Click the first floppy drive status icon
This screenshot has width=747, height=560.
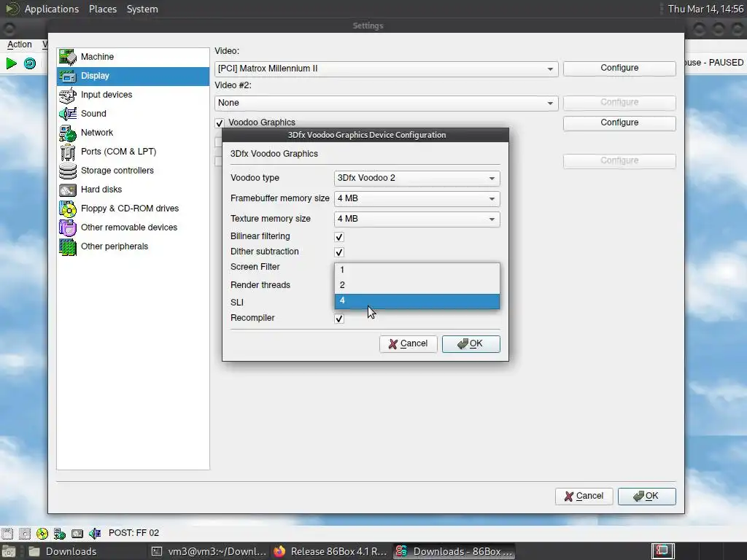(x=7, y=533)
